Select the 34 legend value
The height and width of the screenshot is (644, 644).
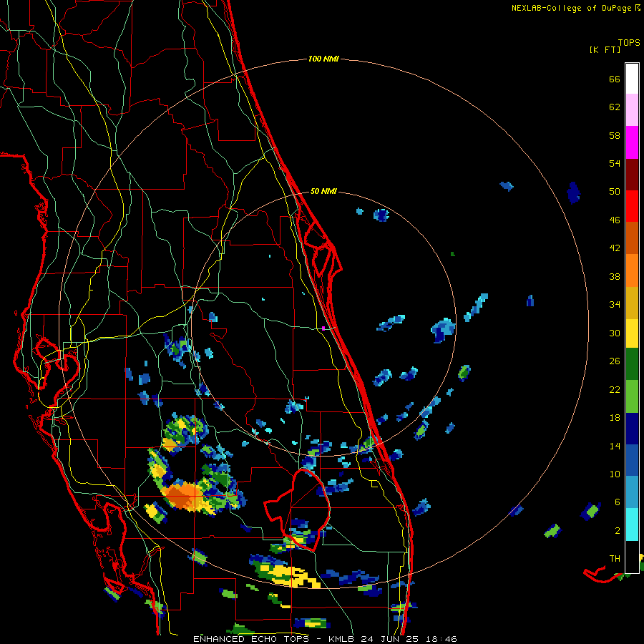[615, 305]
